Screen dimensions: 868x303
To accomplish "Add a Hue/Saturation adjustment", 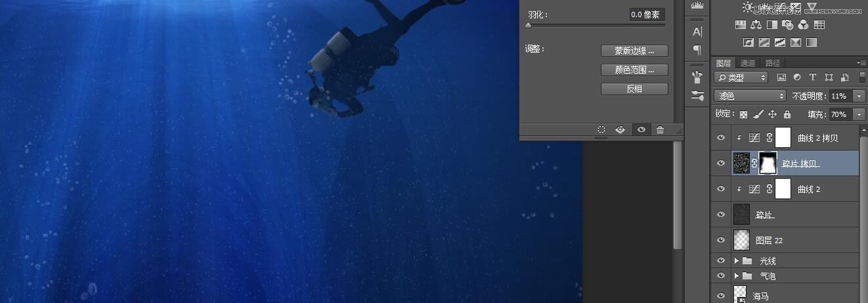I will [x=741, y=25].
